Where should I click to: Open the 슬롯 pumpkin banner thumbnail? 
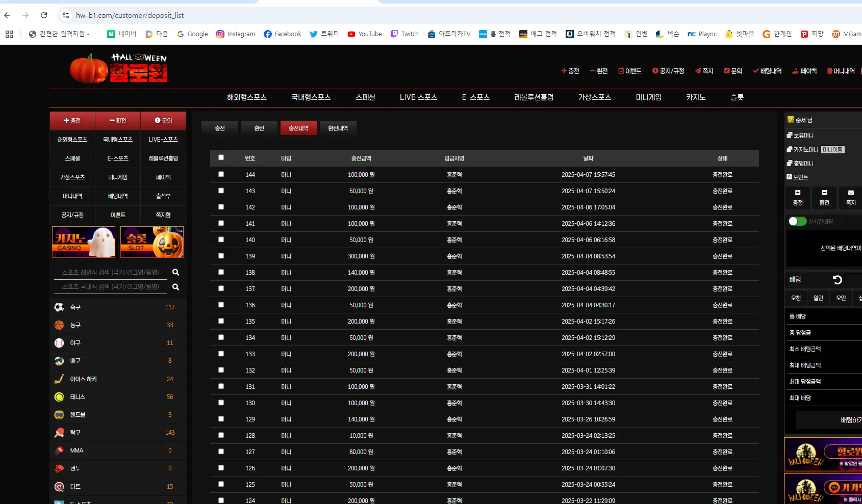pyautogui.click(x=152, y=242)
